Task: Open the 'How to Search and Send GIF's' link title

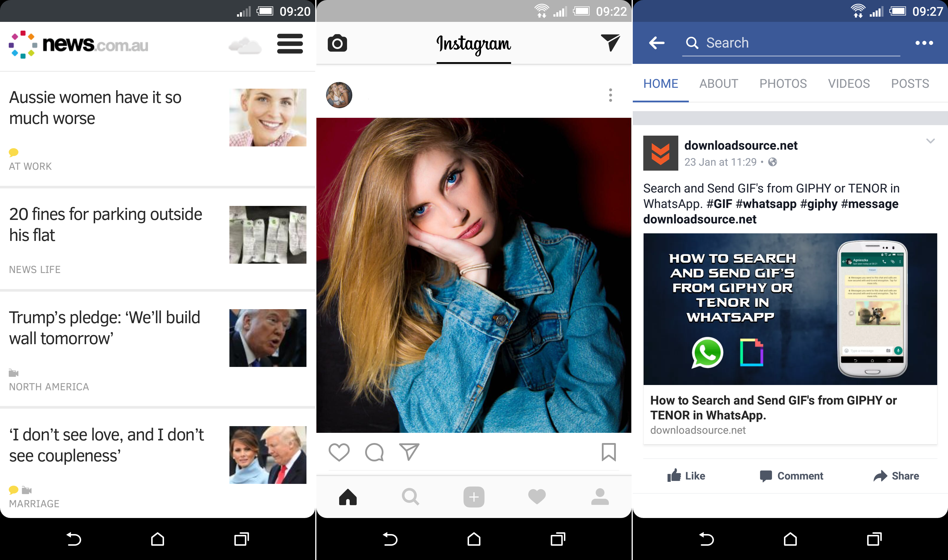Action: pos(773,407)
